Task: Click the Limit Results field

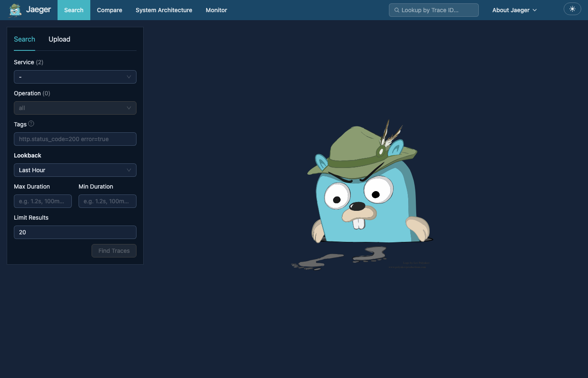Action: (75, 232)
